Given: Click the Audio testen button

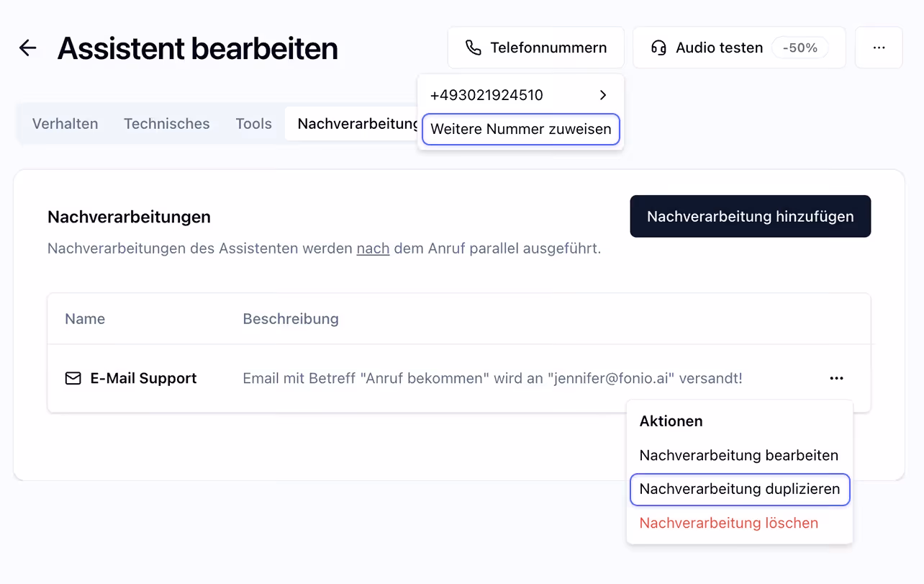Looking at the screenshot, I should click(x=739, y=48).
